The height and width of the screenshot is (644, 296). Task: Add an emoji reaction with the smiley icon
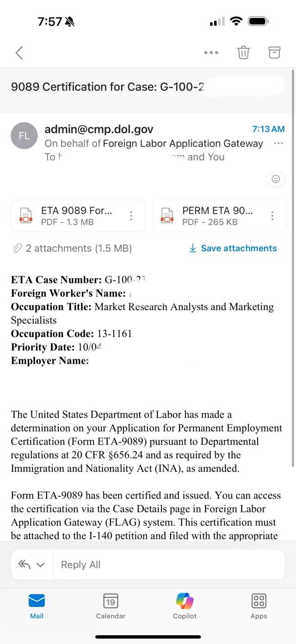276,179
